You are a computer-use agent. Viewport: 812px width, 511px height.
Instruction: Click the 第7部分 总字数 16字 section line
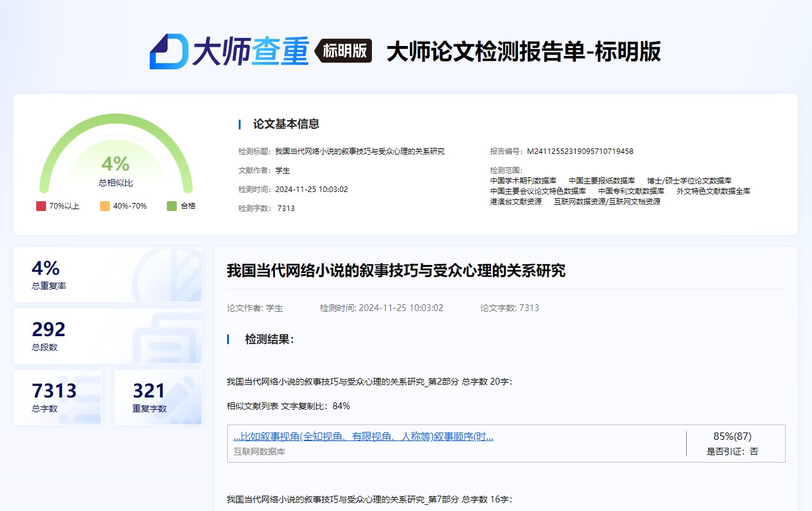(x=369, y=499)
